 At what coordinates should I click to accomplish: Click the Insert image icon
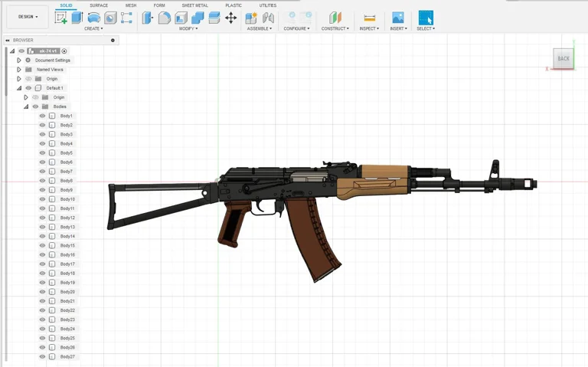[397, 18]
